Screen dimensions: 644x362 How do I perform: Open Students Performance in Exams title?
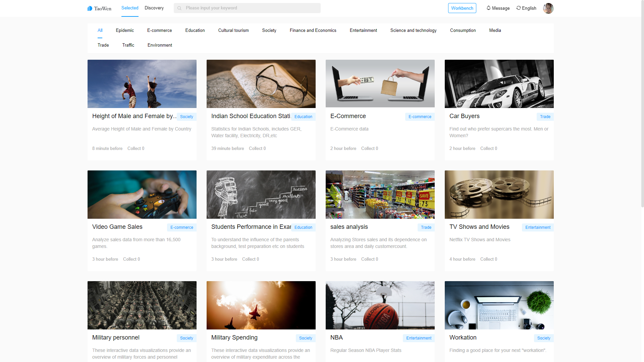point(251,227)
